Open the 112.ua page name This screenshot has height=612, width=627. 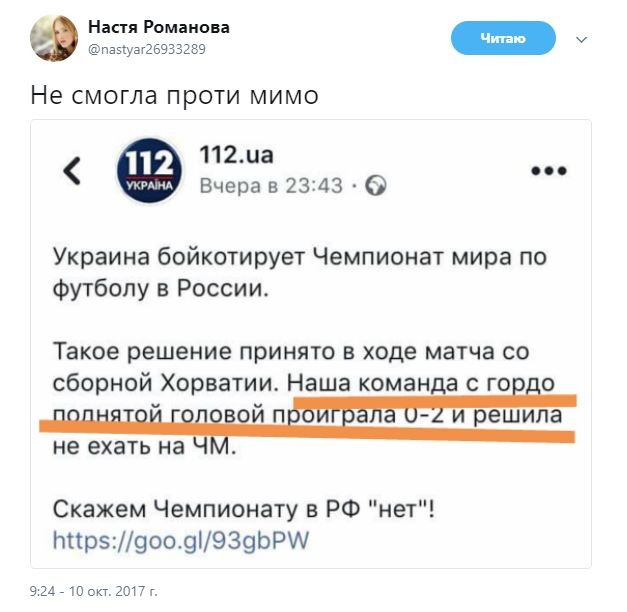pyautogui.click(x=236, y=155)
